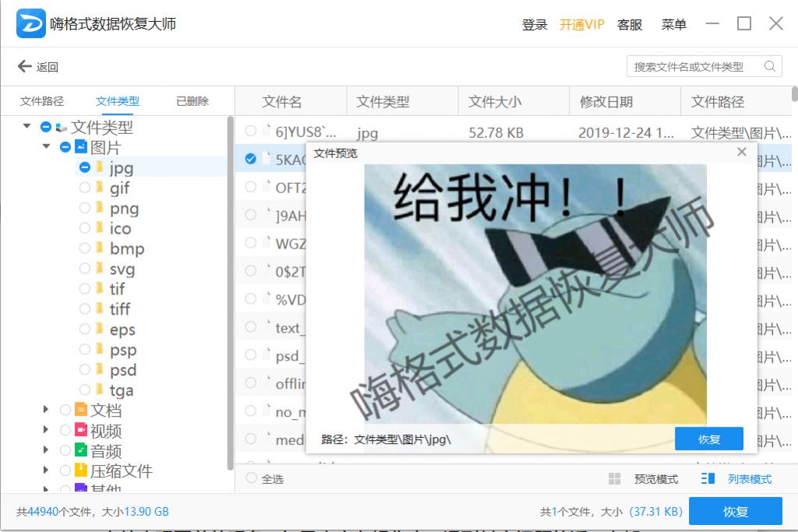The image size is (798, 532).
Task: Open the 菜单 menu
Action: [673, 24]
